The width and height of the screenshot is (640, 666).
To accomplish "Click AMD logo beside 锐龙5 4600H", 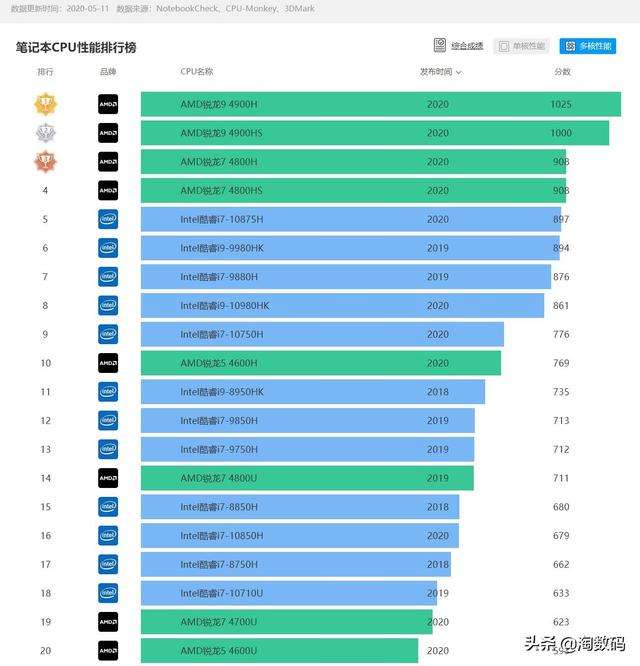I will [108, 363].
